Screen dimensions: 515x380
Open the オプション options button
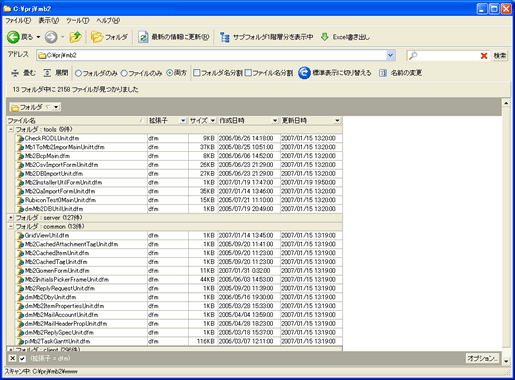pyautogui.click(x=482, y=358)
